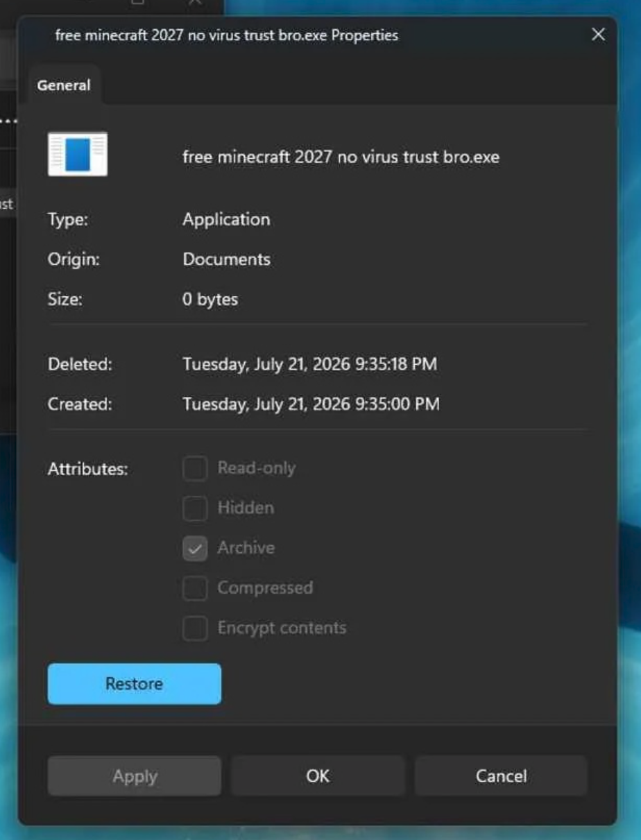The height and width of the screenshot is (840, 641).
Task: Toggle the Compressed checkbox
Action: pyautogui.click(x=195, y=588)
